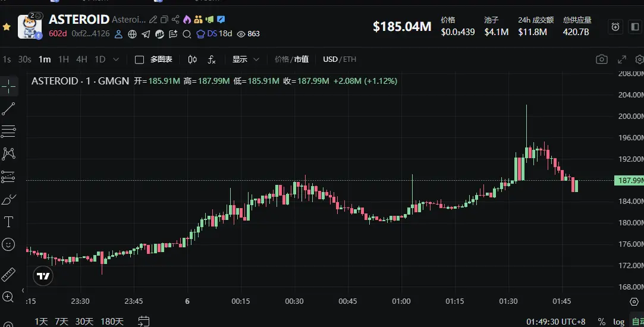Toggle percent % scale
The width and height of the screenshot is (644, 327).
602,322
